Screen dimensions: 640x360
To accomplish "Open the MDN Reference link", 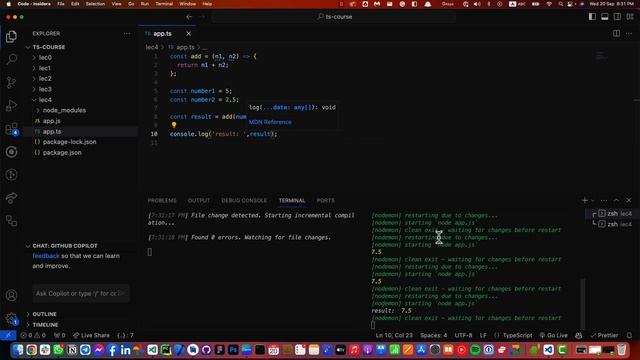I will coord(270,122).
